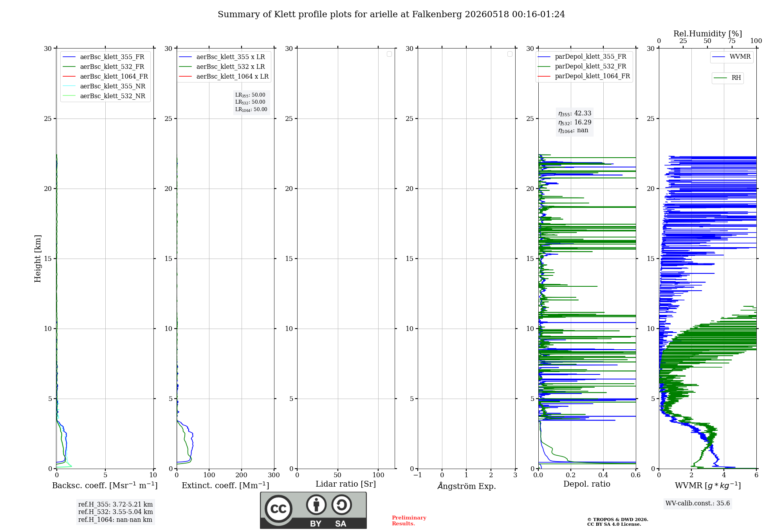Click the −1 tick on Ångström Exp. axis

417,475
